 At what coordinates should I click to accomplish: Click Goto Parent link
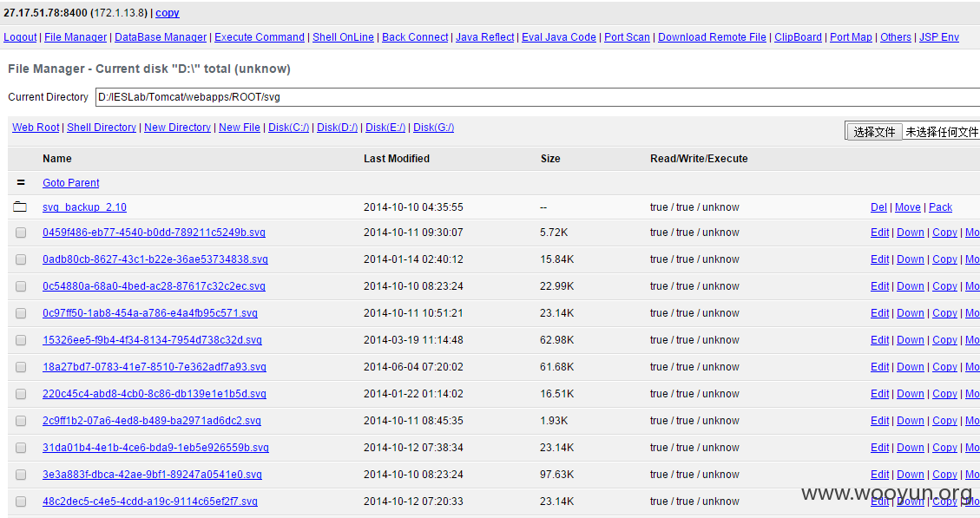pos(70,182)
